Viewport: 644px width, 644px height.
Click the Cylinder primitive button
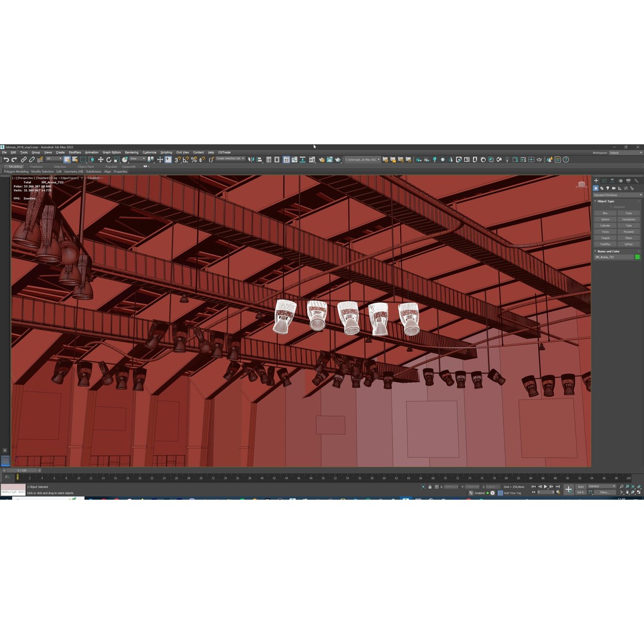click(x=605, y=225)
